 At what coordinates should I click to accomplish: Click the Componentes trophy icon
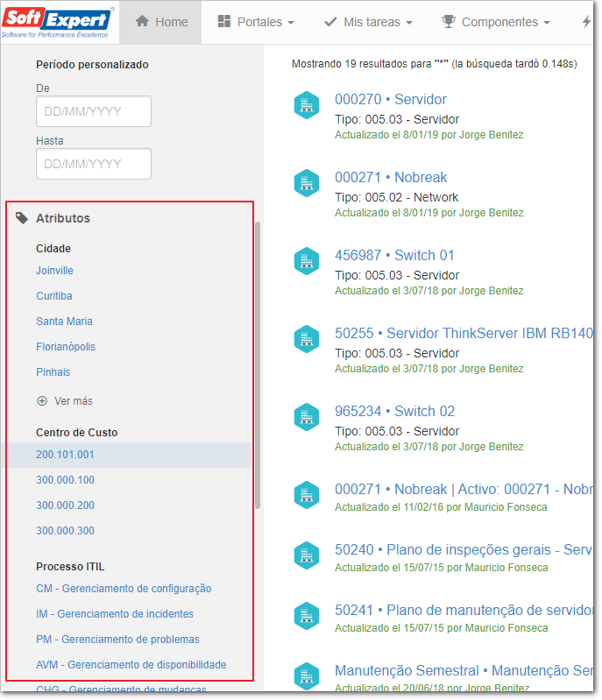point(449,21)
